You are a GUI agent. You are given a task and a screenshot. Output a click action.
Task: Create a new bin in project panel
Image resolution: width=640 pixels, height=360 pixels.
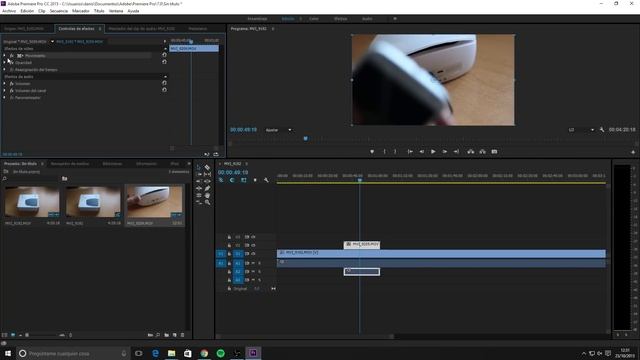pyautogui.click(x=167, y=335)
